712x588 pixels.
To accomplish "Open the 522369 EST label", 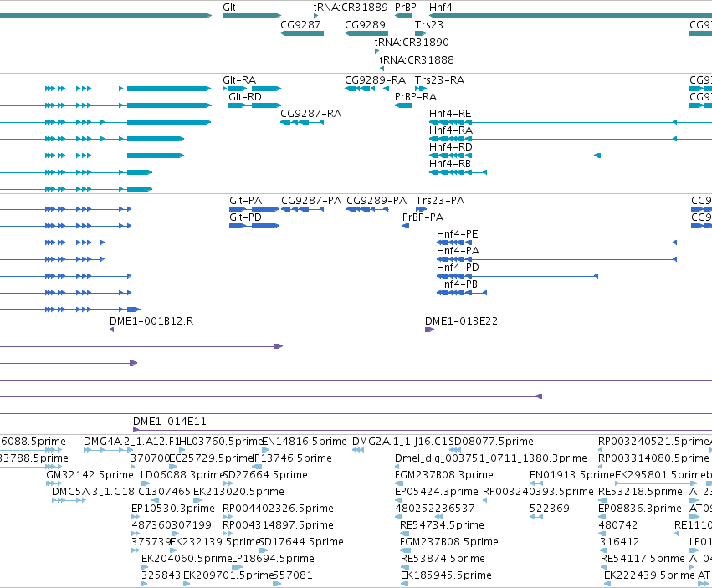I will [x=550, y=508].
